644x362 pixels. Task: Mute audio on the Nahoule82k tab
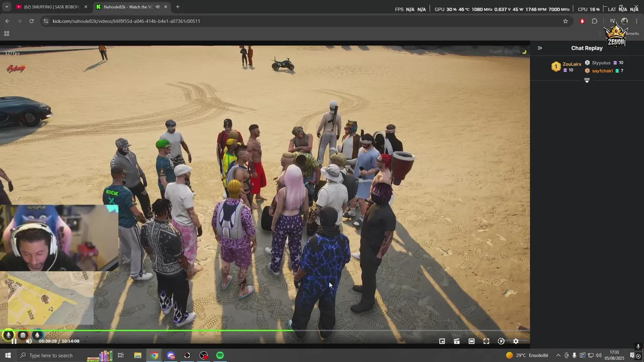tap(157, 7)
